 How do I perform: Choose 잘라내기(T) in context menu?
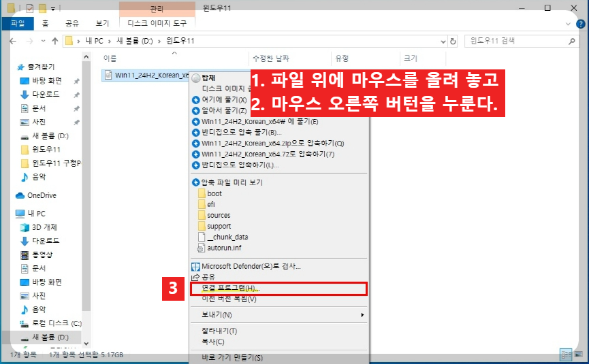tap(219, 331)
